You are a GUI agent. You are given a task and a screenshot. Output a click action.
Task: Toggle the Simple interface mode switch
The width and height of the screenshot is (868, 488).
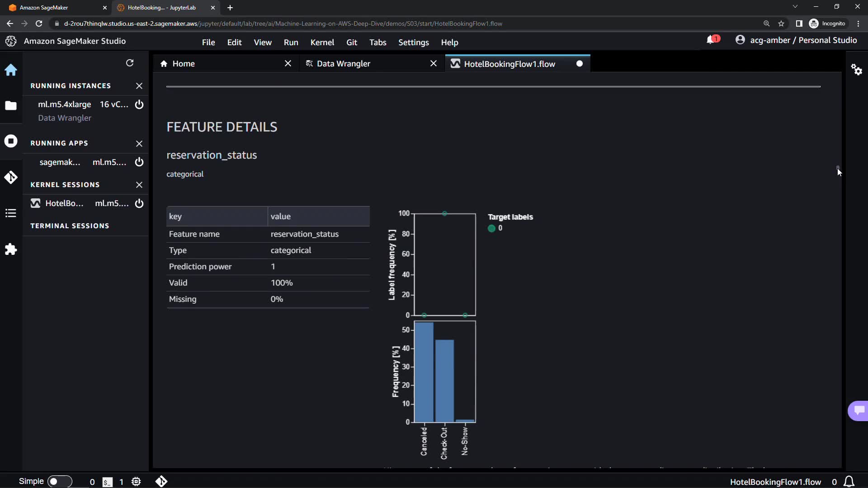tap(59, 482)
